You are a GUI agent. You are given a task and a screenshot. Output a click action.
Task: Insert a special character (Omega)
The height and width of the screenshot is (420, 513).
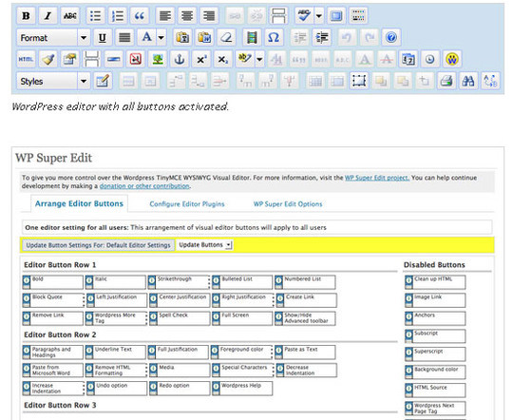[274, 38]
